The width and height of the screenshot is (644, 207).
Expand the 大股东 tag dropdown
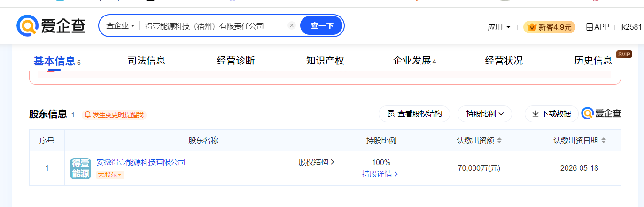coord(110,175)
